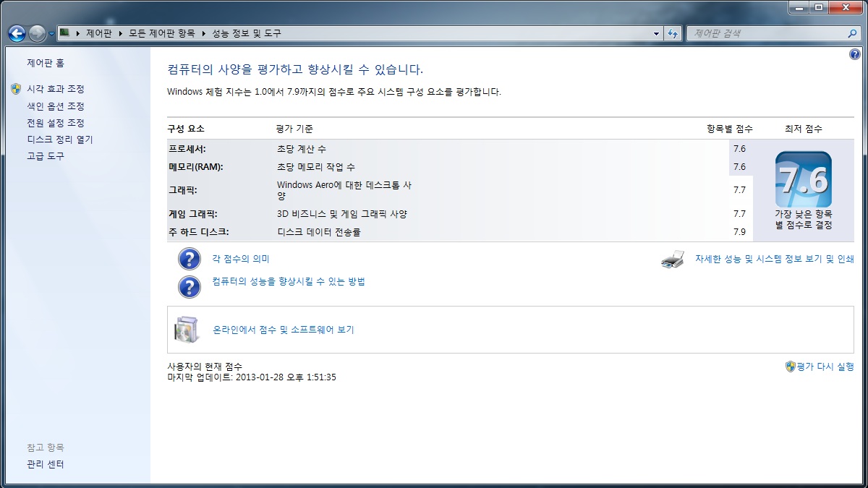
Task: Open 디스크 정리 열기 link
Action: [x=60, y=140]
